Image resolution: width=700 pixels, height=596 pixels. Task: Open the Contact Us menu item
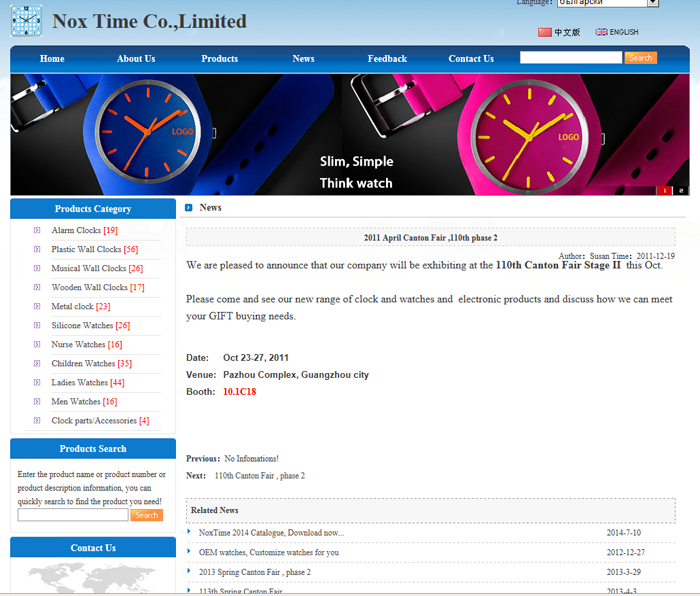click(x=471, y=59)
